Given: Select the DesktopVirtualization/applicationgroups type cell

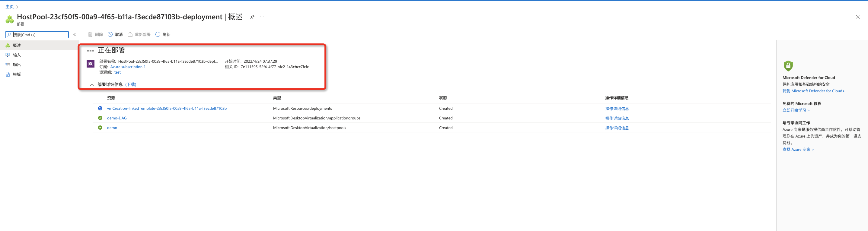Looking at the screenshot, I should 316,118.
